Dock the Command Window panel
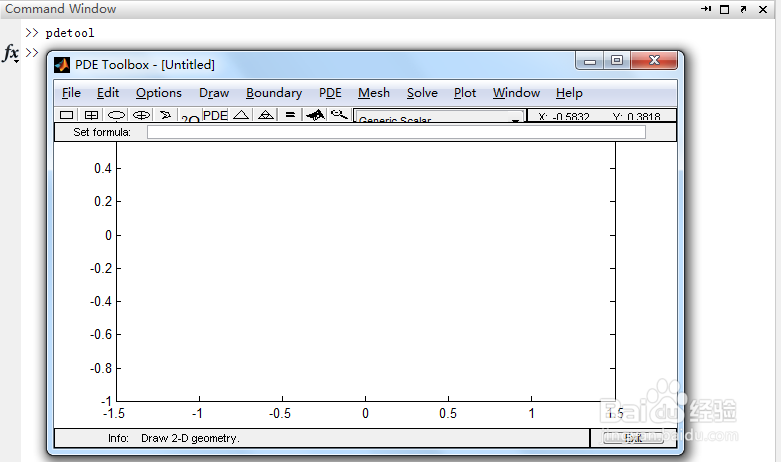The image size is (781, 462). pyautogui.click(x=706, y=9)
